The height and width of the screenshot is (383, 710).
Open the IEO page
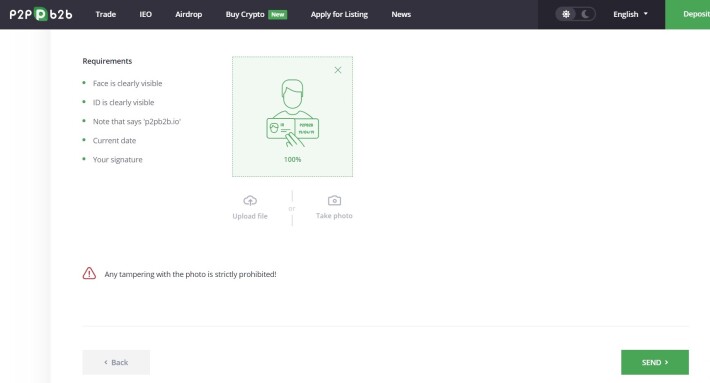coord(145,14)
